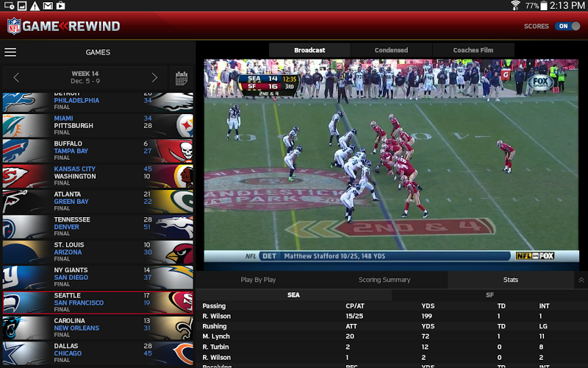This screenshot has width=588, height=368.
Task: Select Atlanta vs Green Bay game
Action: 98,201
